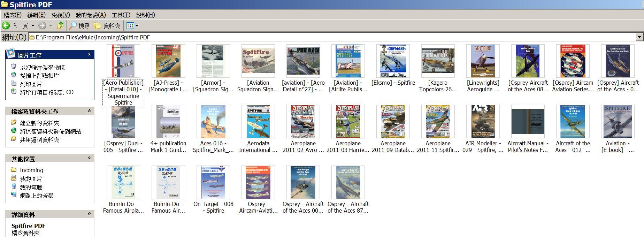The height and width of the screenshot is (237, 644).
Task: Open the 說明(H) menu
Action: pos(146,15)
